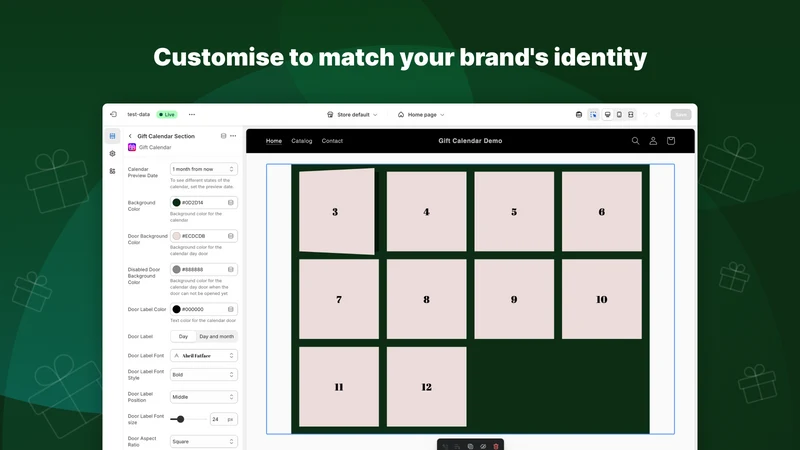Adjust the Door Label Font size slider

[180, 419]
